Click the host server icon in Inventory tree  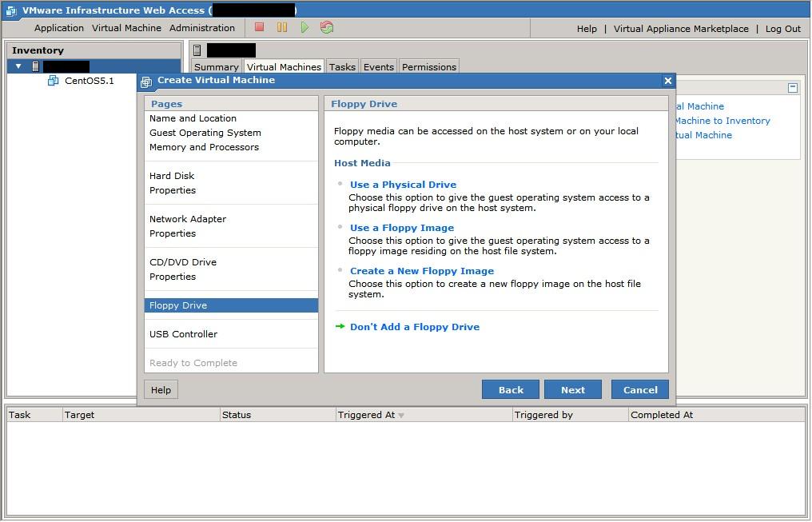(35, 66)
